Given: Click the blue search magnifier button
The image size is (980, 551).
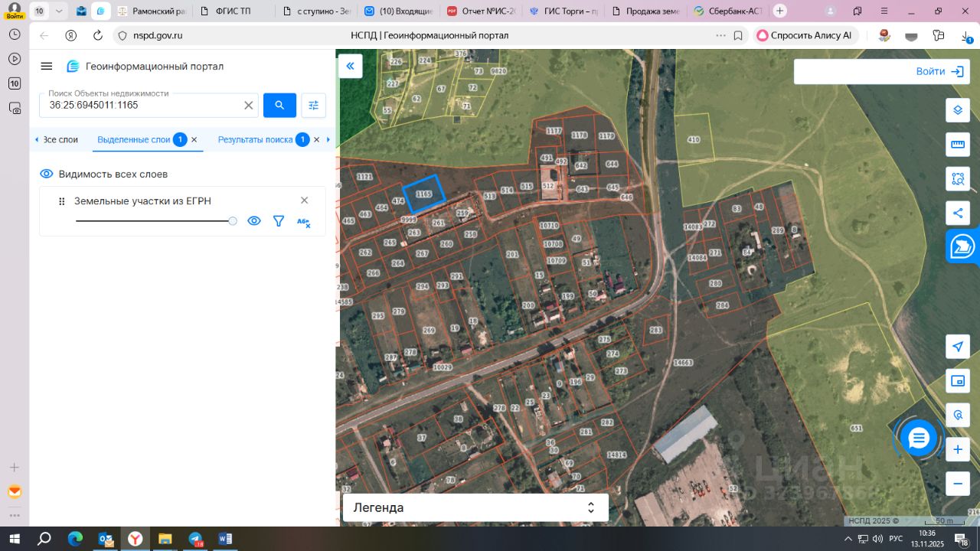Looking at the screenshot, I should pyautogui.click(x=279, y=106).
